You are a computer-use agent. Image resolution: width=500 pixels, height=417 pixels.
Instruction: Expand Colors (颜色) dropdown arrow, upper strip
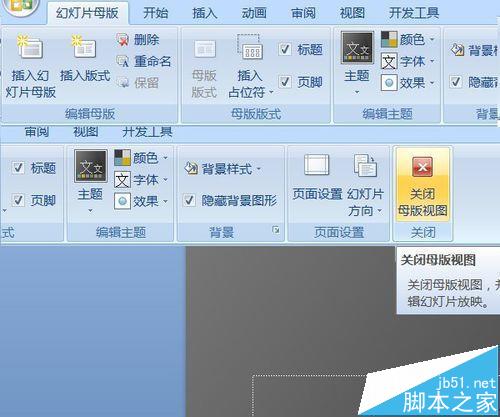432,40
